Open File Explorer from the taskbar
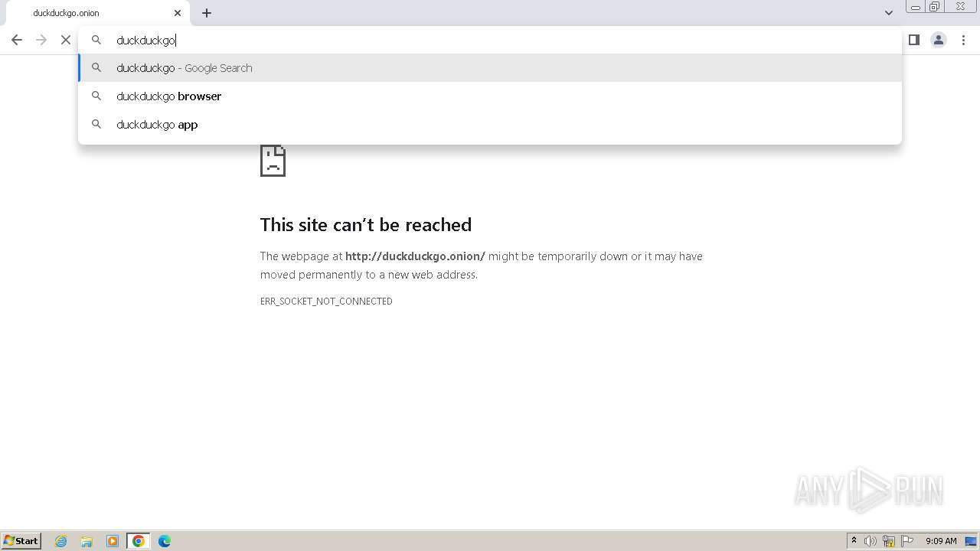The width and height of the screenshot is (980, 551). (x=87, y=541)
